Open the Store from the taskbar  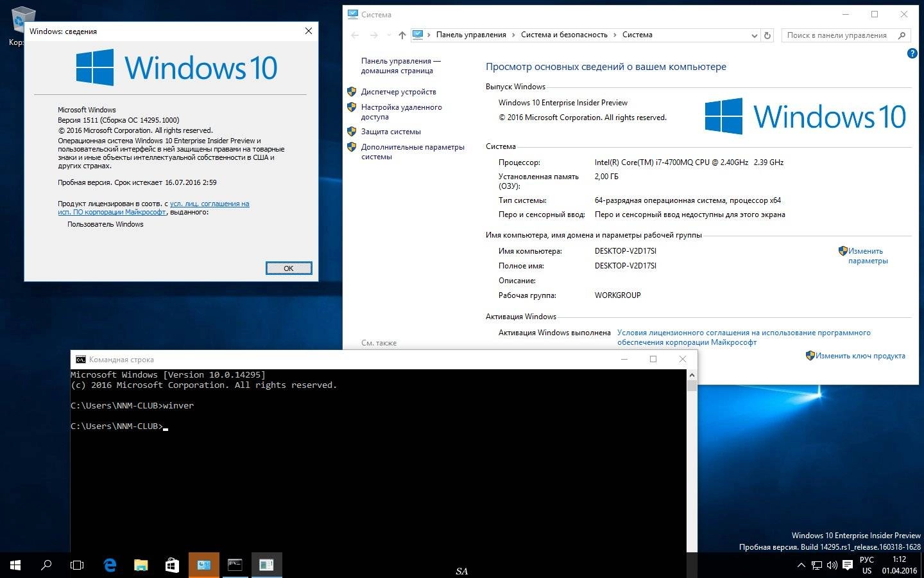pyautogui.click(x=172, y=565)
